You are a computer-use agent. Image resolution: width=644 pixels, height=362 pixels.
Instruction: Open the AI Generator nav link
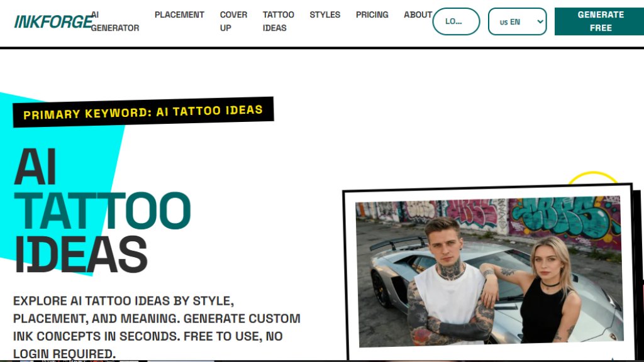point(115,21)
